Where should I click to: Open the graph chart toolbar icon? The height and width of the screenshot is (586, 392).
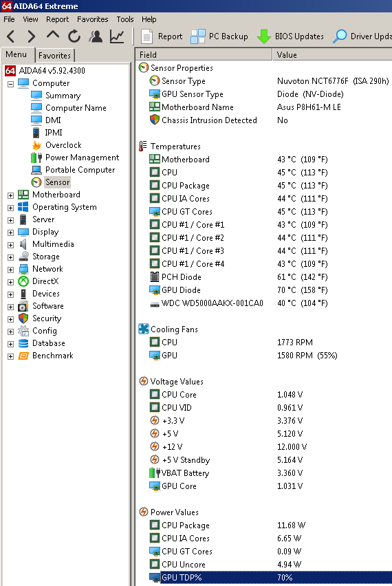[x=117, y=36]
